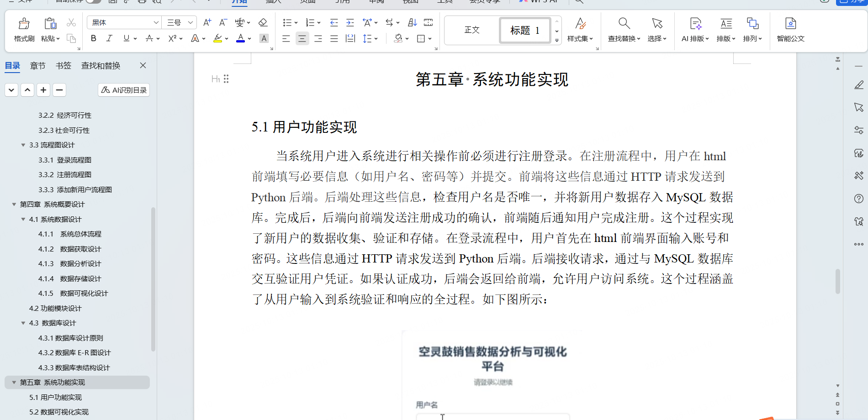The width and height of the screenshot is (868, 420).
Task: Collapse the 第五章 系统功能实现 tree node
Action: [x=14, y=382]
